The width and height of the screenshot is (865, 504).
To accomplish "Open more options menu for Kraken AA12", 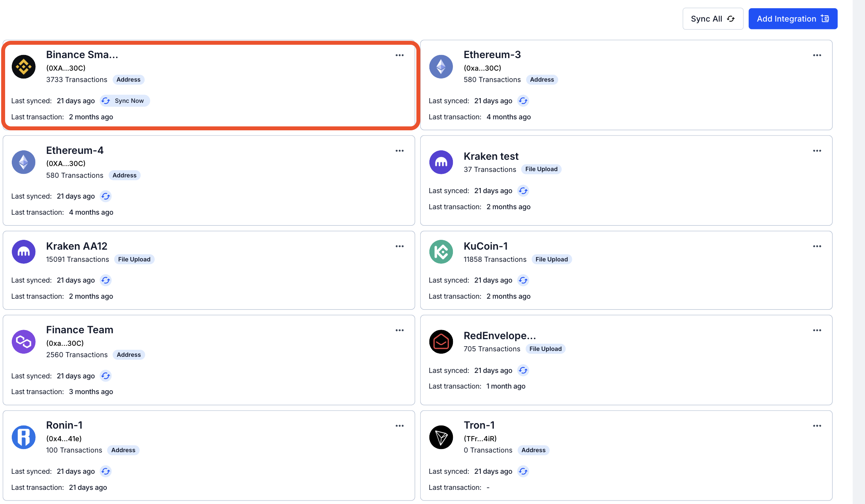I will (400, 246).
